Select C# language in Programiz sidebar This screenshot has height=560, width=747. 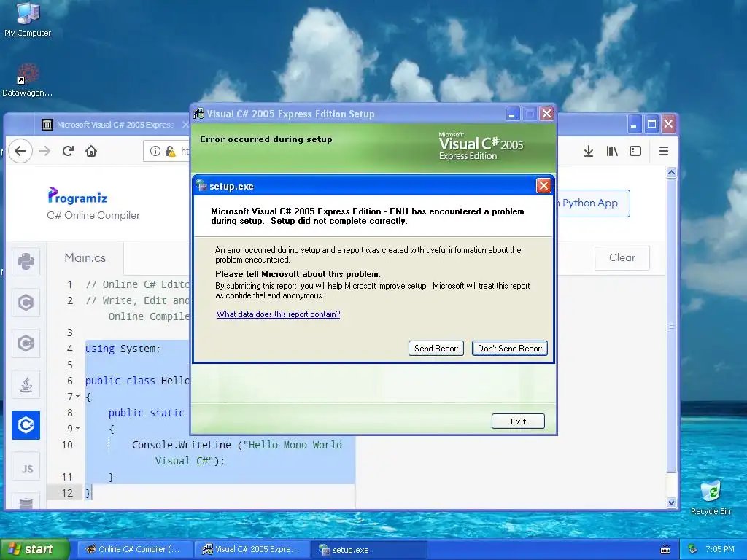[26, 425]
